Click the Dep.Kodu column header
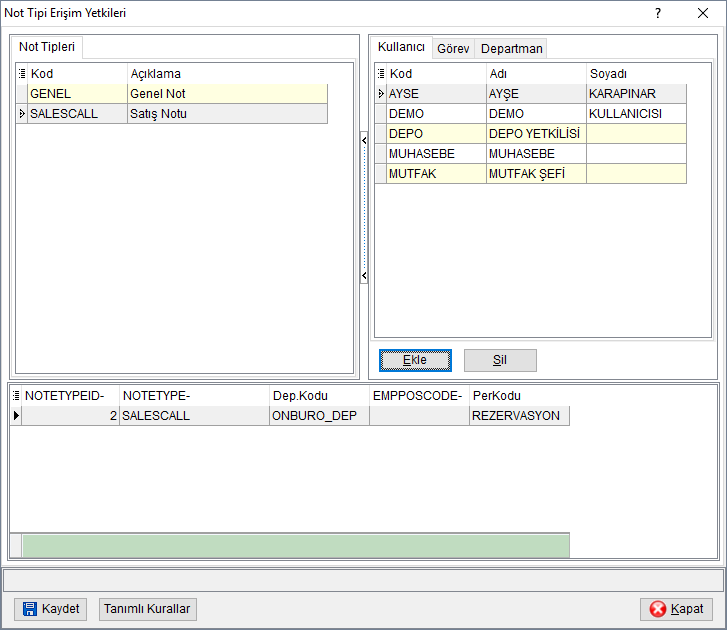The height and width of the screenshot is (630, 727). pos(319,395)
